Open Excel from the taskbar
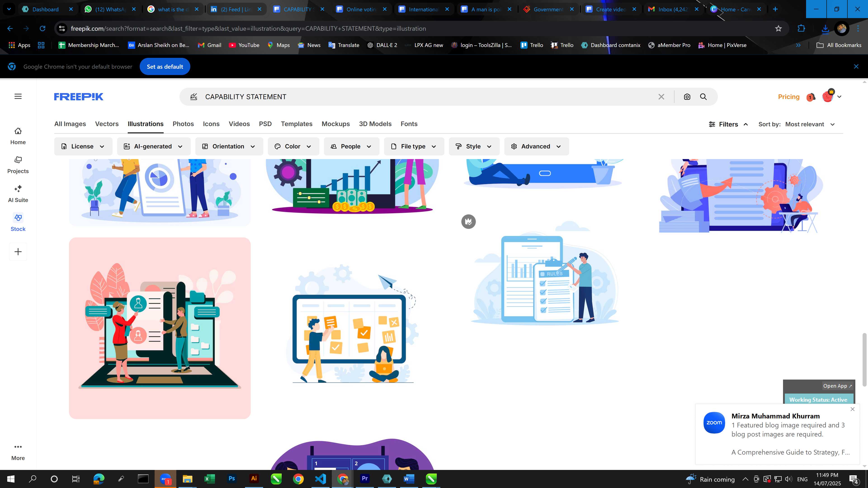This screenshot has width=868, height=488. pos(209,479)
